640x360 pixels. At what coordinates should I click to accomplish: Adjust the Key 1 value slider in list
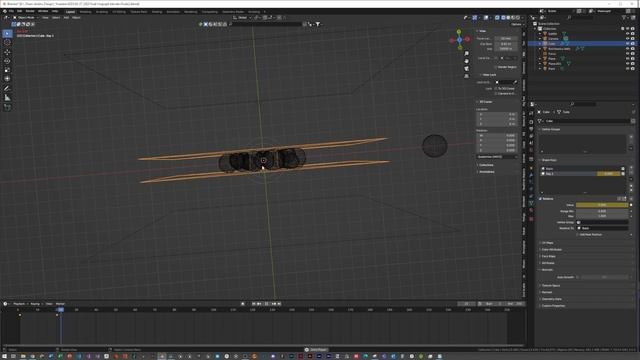(608, 174)
